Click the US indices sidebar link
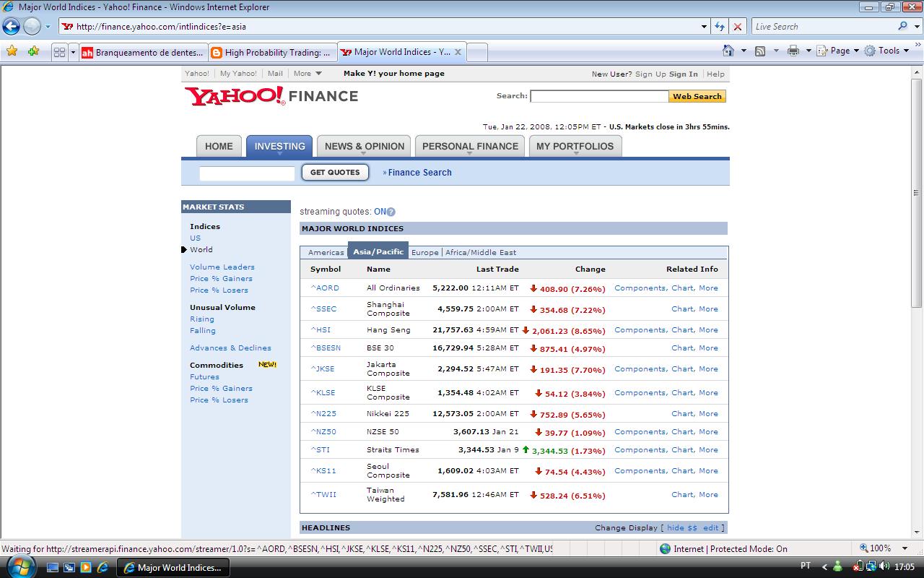The height and width of the screenshot is (578, 924). (x=195, y=238)
